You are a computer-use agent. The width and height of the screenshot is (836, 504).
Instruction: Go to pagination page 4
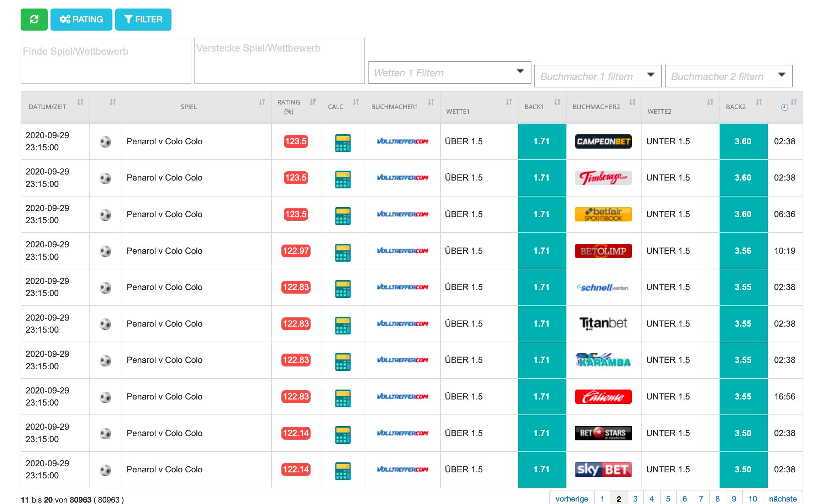pos(652,499)
